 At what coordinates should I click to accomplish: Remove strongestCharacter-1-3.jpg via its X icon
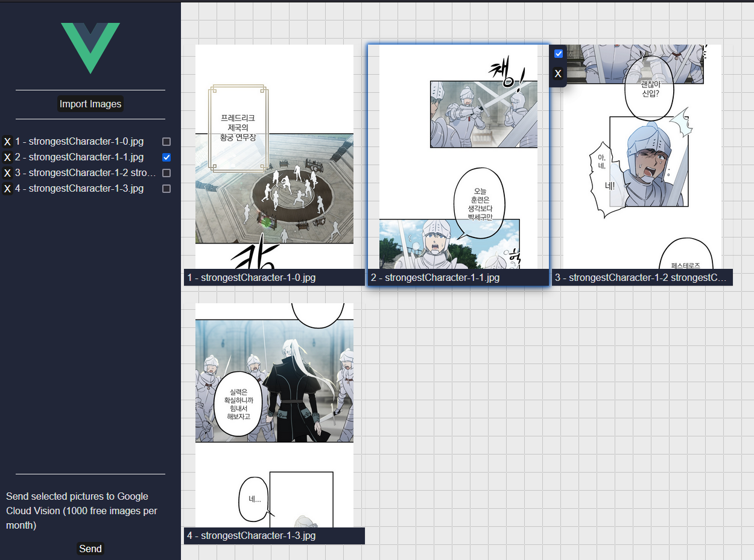(7, 189)
